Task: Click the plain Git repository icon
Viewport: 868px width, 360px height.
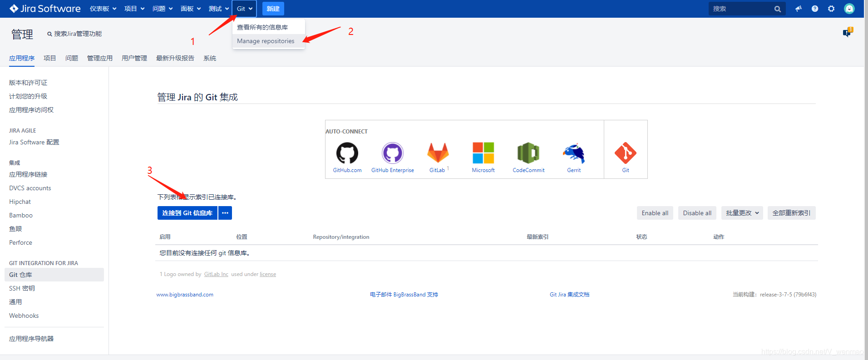Action: [626, 153]
